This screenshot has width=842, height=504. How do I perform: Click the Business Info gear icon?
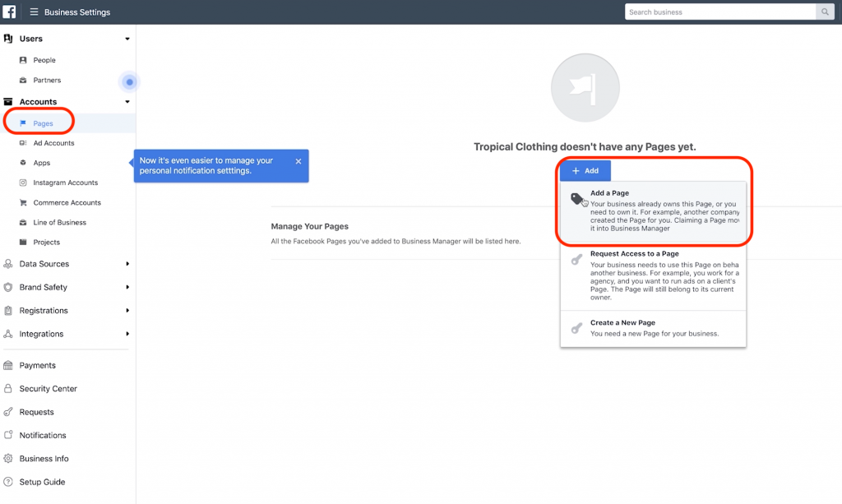(8, 459)
